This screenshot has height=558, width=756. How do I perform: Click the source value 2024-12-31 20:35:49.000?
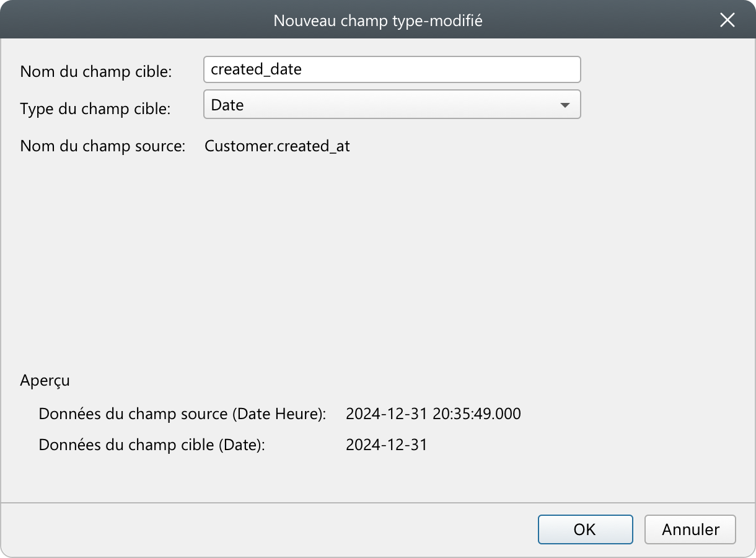(x=433, y=414)
